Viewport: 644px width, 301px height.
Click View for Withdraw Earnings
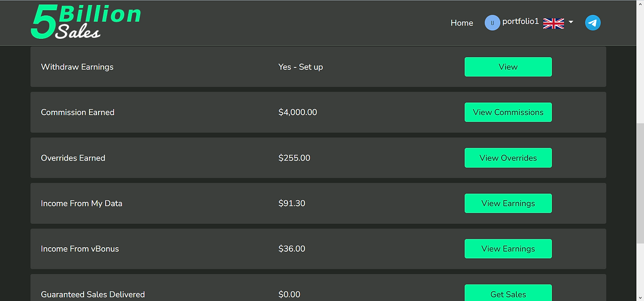508,67
